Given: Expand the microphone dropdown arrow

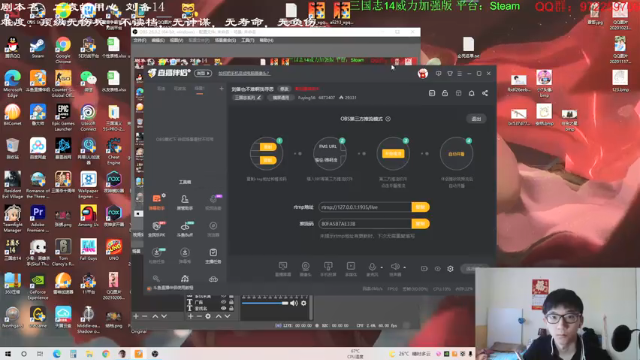Looking at the screenshot, I should (x=382, y=267).
